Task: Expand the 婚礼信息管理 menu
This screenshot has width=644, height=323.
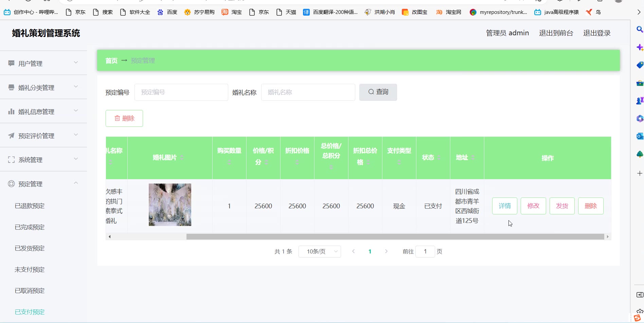Action: pos(76,111)
